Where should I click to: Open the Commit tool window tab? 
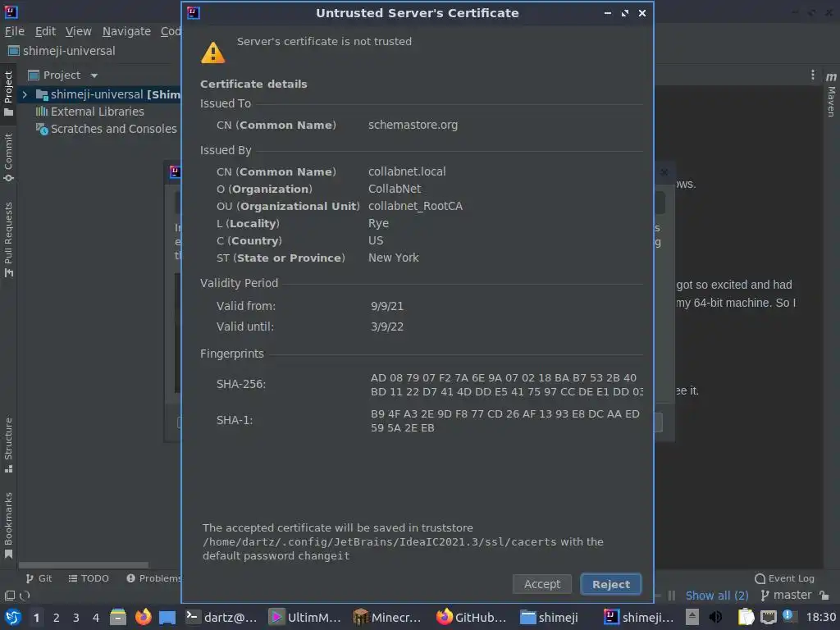pos(8,157)
